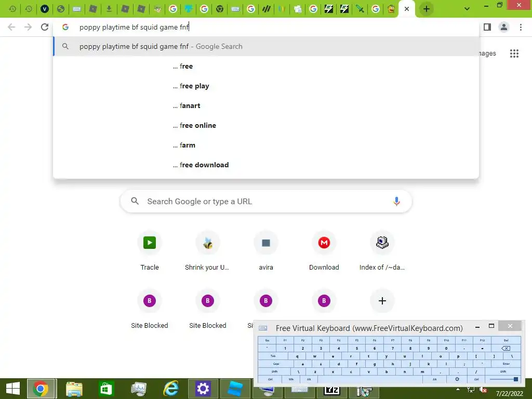
Task: Open the Index of /~da... shortcut
Action: click(382, 251)
